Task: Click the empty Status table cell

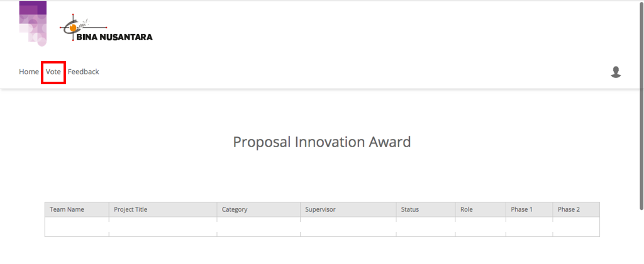Action: 426,227
